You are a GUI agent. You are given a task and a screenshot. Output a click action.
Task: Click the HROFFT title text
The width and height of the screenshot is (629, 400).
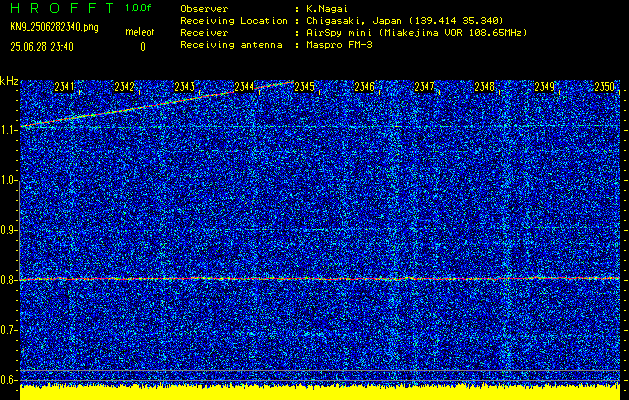62,8
